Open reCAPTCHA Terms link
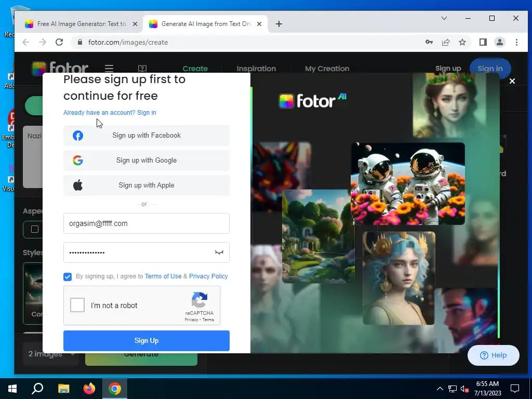Image resolution: width=532 pixels, height=399 pixels. tap(208, 320)
